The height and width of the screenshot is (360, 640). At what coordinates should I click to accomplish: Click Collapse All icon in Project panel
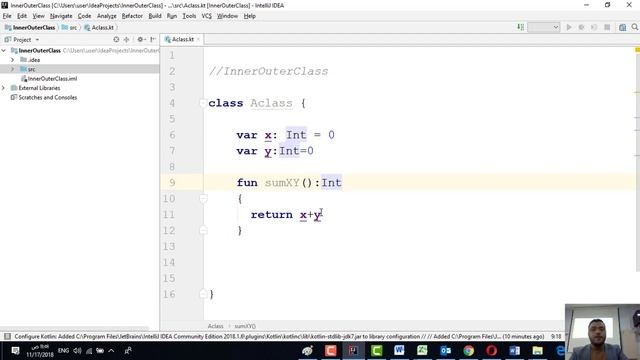pyautogui.click(x=127, y=40)
